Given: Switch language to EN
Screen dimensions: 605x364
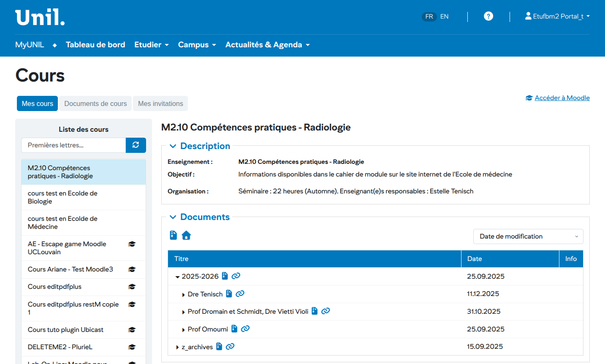Looking at the screenshot, I should pyautogui.click(x=444, y=16).
